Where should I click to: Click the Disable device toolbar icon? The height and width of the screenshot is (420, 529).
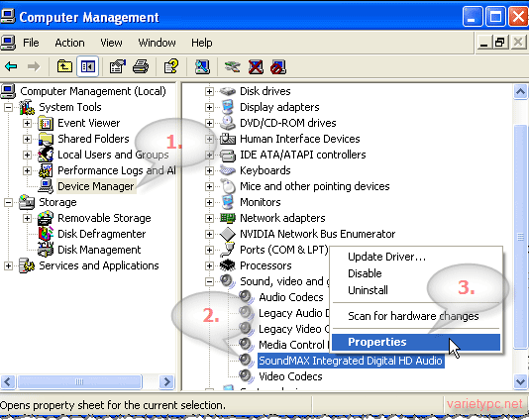278,66
